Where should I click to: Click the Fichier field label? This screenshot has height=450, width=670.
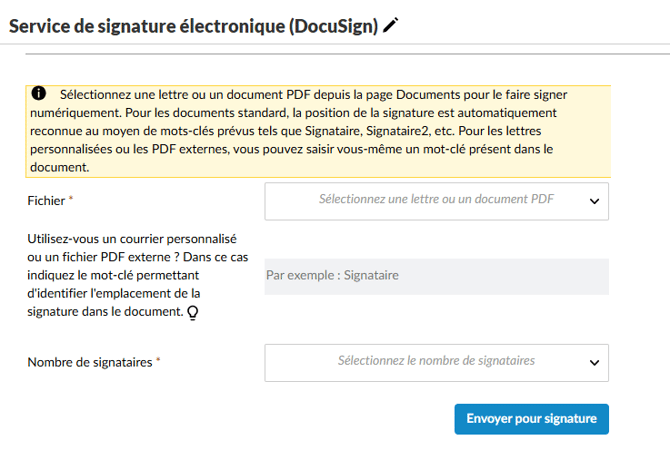click(x=46, y=201)
